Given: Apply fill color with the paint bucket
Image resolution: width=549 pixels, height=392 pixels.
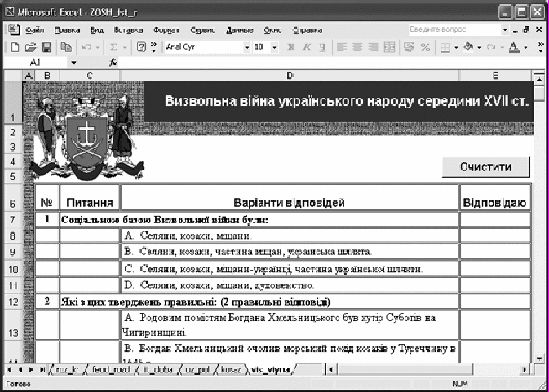Looking at the screenshot, I should click(x=468, y=46).
